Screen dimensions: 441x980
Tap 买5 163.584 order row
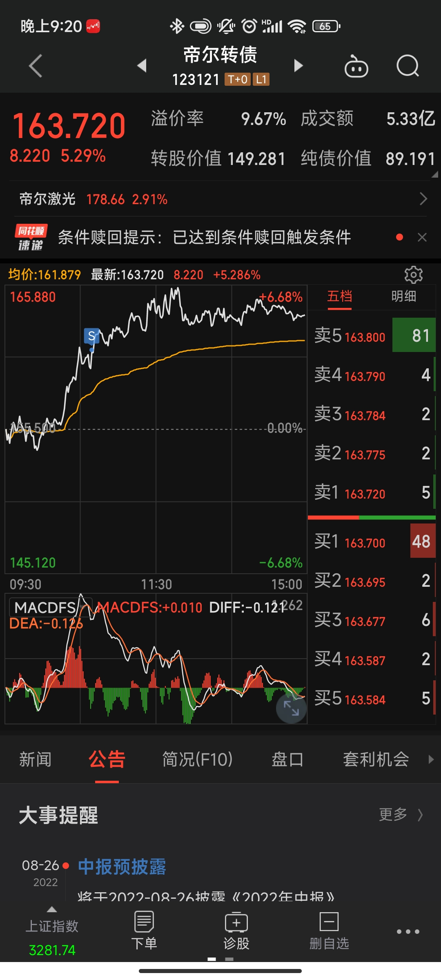click(x=372, y=698)
